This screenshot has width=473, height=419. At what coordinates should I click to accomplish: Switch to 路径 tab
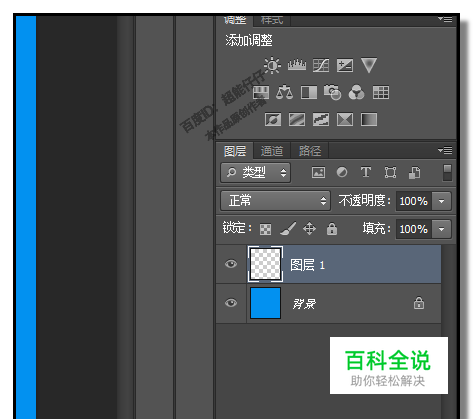(310, 151)
